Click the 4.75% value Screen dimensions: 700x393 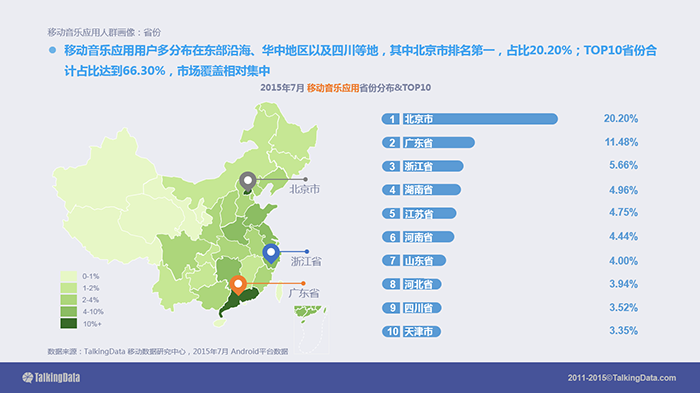(x=623, y=212)
